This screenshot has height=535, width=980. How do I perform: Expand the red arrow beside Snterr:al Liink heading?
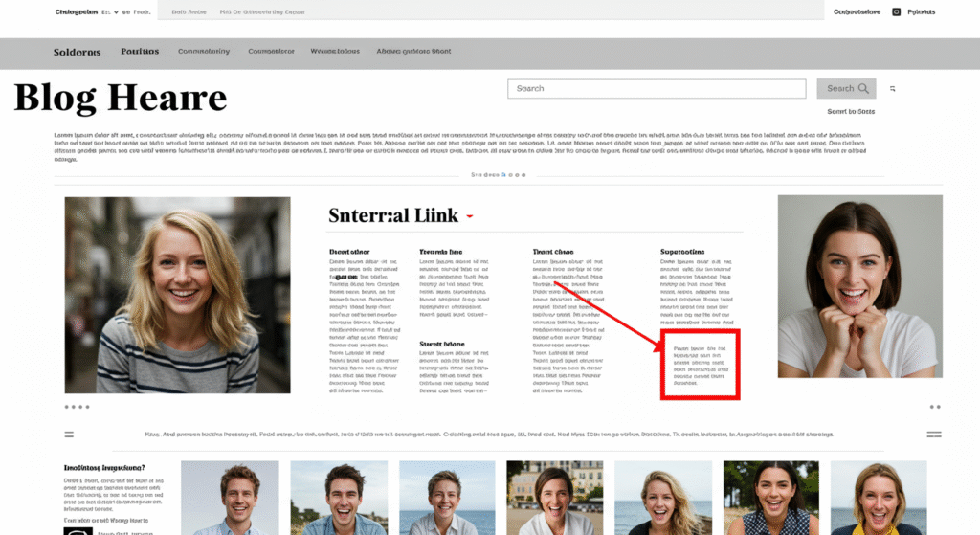click(x=470, y=217)
